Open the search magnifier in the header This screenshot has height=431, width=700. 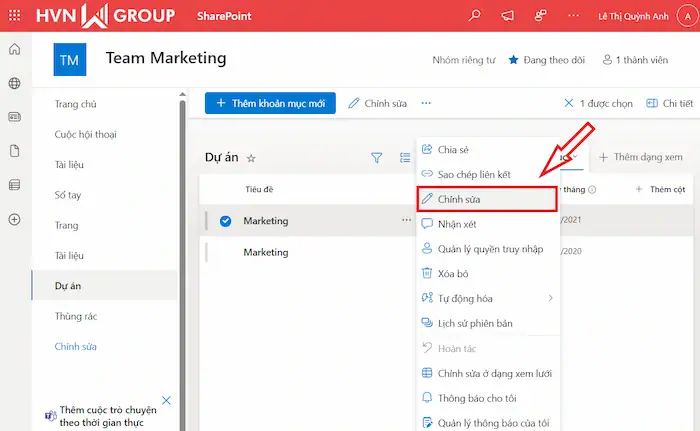point(474,16)
